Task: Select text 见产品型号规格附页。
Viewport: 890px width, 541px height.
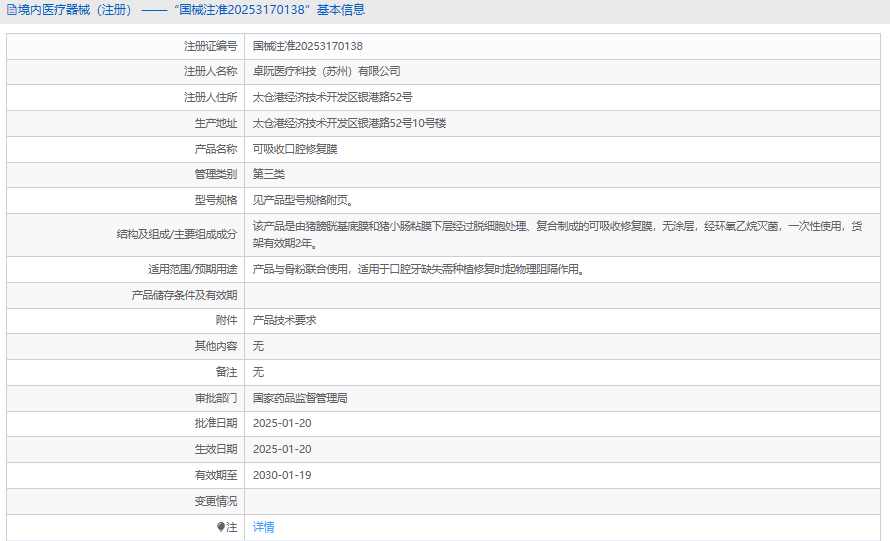Action: coord(305,200)
